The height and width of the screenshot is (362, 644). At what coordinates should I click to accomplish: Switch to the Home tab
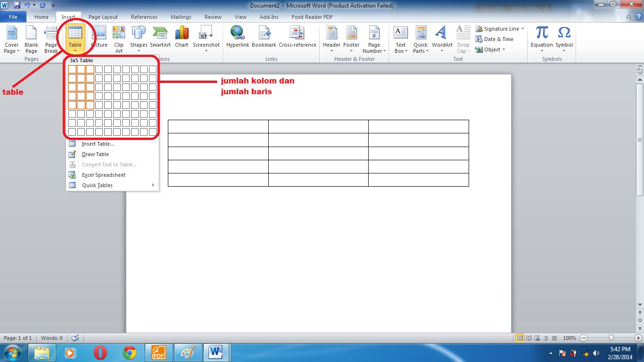[x=41, y=17]
